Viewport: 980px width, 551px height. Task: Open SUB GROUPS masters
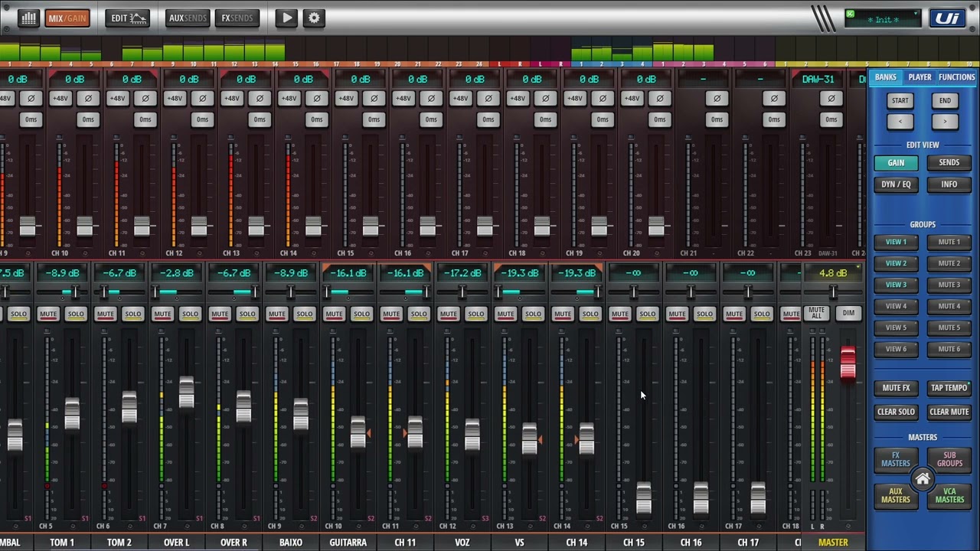[949, 459]
